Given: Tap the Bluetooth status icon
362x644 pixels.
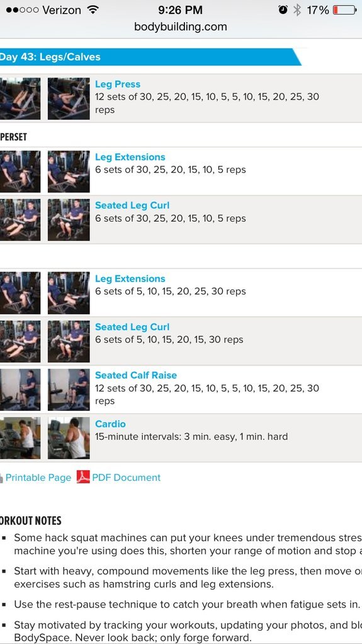Looking at the screenshot, I should (x=297, y=10).
